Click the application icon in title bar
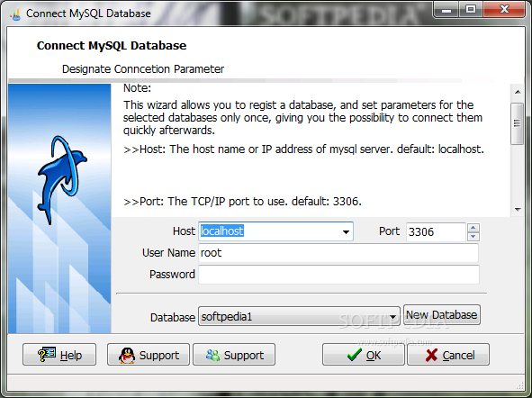Screen dimensions: 532x398 click(15, 14)
